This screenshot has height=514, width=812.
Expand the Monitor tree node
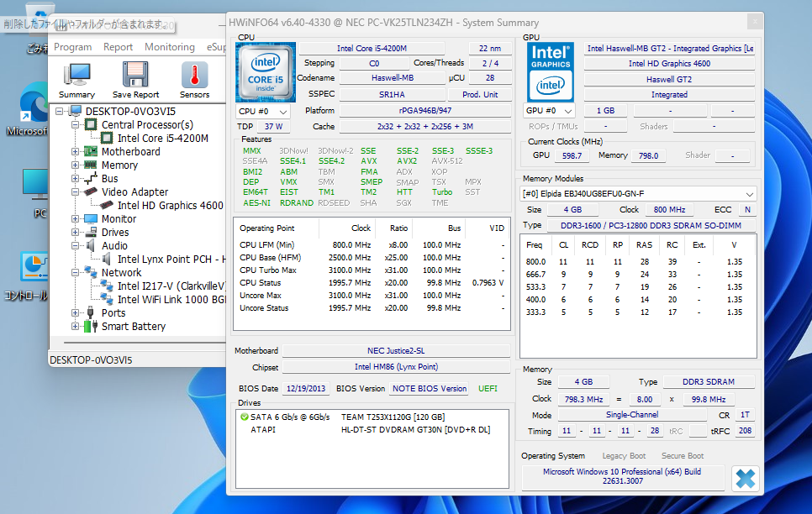75,218
